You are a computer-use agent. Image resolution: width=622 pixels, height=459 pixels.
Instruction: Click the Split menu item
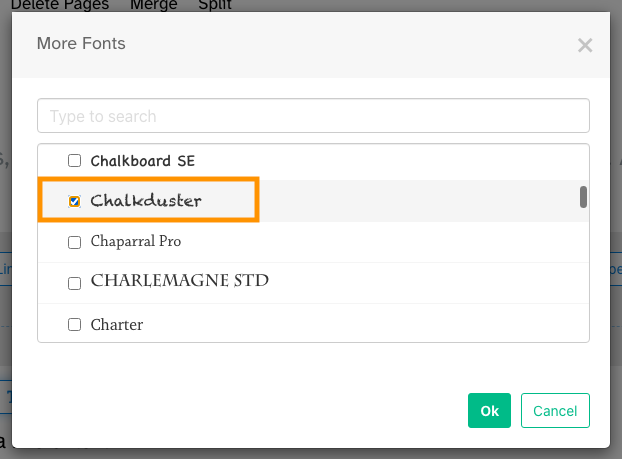(214, 5)
